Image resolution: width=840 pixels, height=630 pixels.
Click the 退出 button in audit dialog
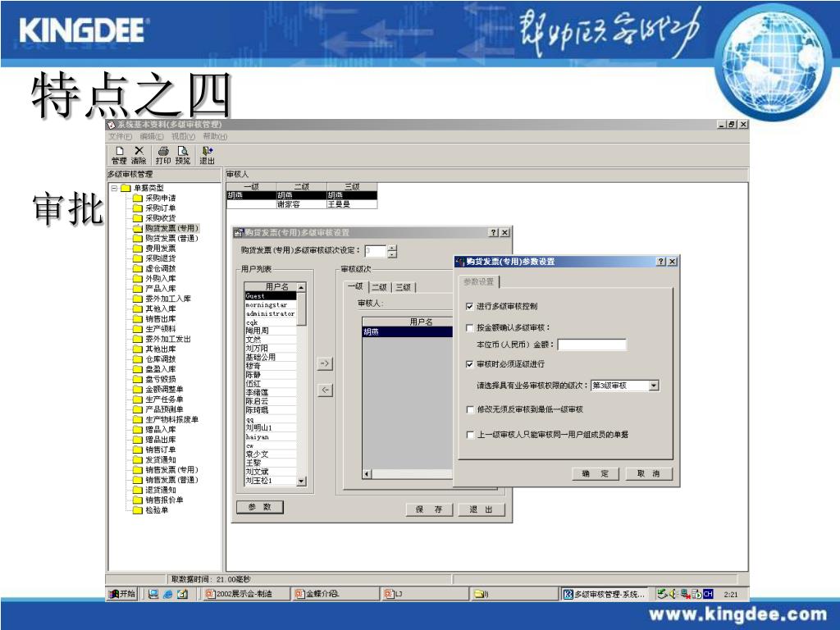pyautogui.click(x=481, y=509)
